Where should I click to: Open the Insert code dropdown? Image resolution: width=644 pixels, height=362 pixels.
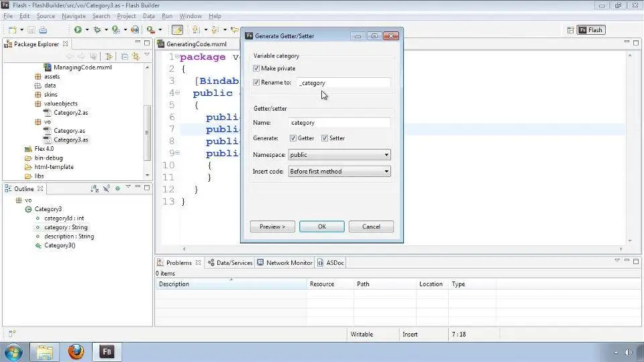(339, 171)
